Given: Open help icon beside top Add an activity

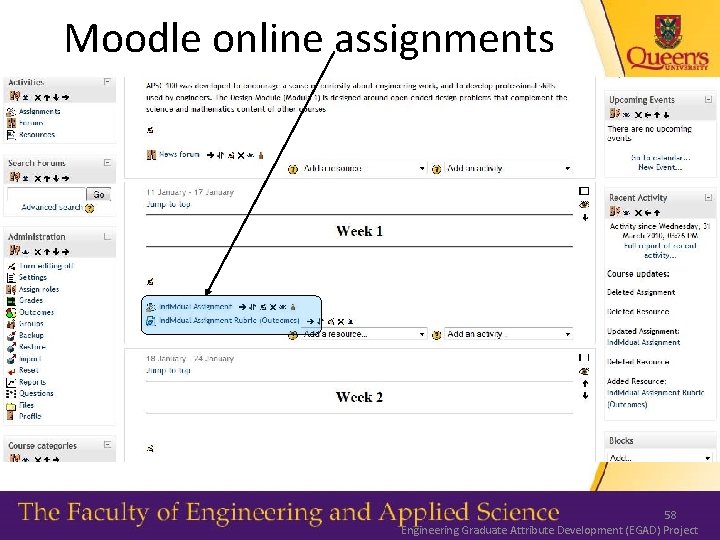Looking at the screenshot, I should [436, 169].
